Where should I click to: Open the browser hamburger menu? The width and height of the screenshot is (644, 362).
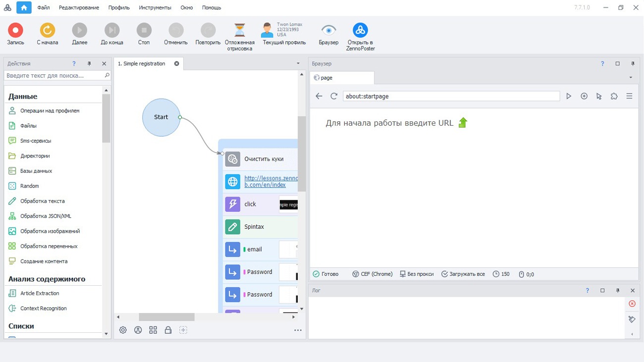629,96
